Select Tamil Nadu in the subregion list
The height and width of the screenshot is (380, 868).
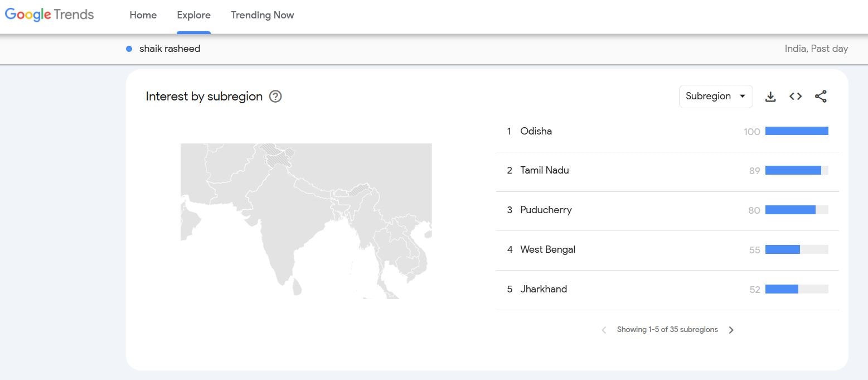tap(544, 171)
